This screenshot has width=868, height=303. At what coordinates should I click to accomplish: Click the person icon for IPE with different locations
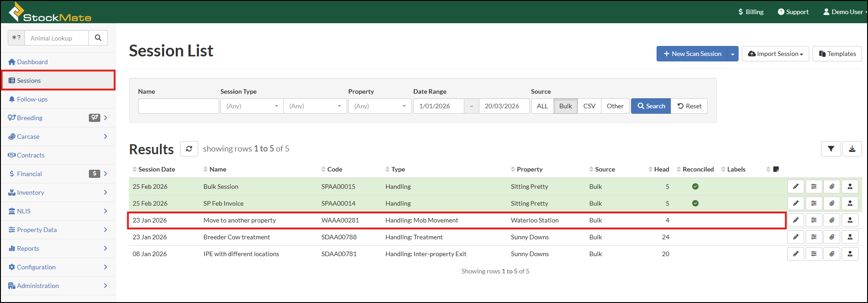850,254
